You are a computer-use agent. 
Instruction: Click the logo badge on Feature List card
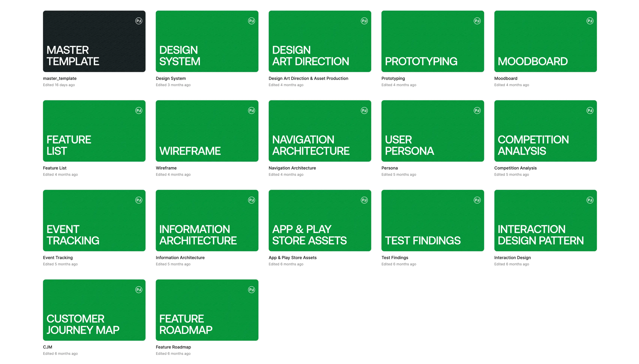coord(139,110)
